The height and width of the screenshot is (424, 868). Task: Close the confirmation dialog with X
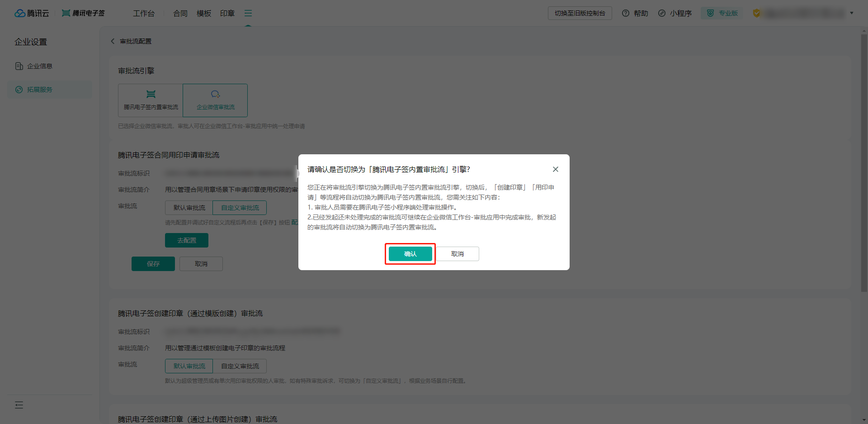pos(556,169)
